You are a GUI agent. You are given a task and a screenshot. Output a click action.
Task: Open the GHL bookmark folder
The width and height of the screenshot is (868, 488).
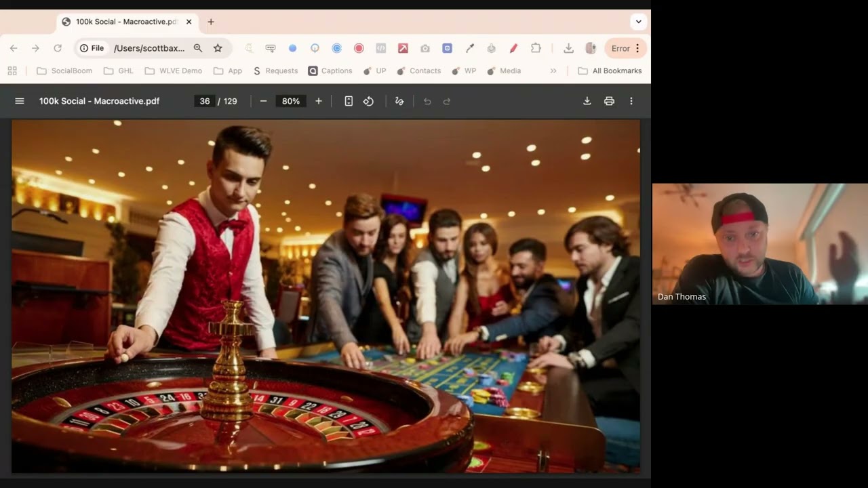(118, 70)
